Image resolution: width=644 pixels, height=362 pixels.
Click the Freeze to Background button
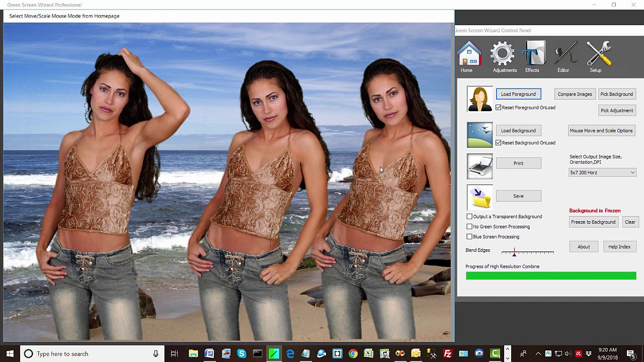click(x=593, y=222)
